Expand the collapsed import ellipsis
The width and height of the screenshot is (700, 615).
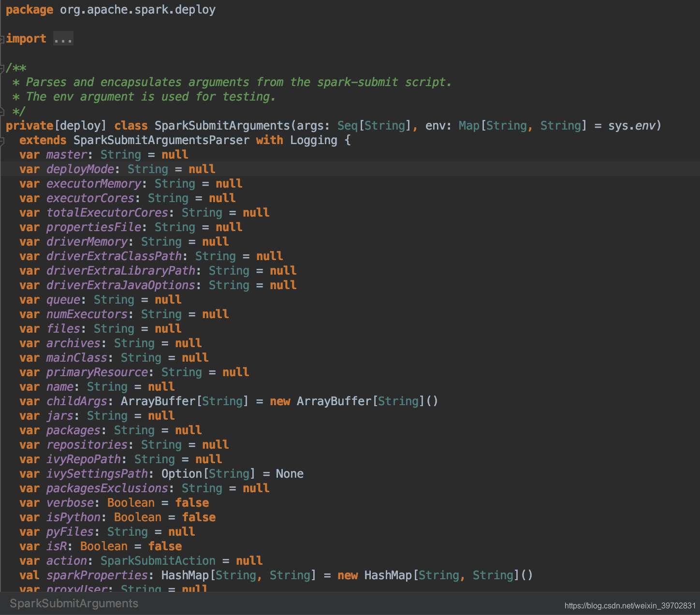pos(63,39)
